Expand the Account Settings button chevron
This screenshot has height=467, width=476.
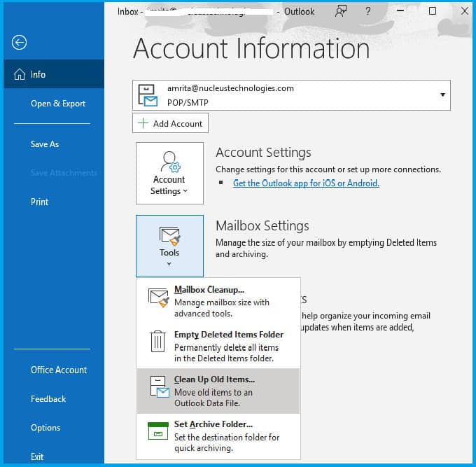(185, 191)
